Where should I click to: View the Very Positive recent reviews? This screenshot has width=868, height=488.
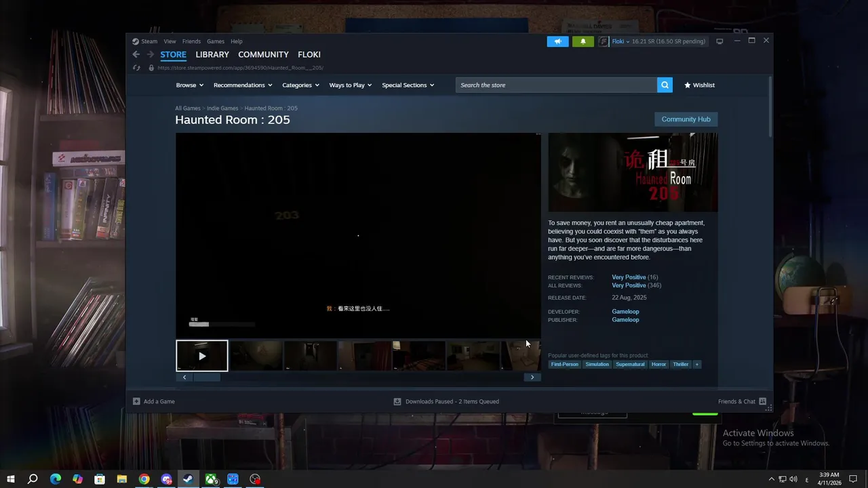point(629,277)
